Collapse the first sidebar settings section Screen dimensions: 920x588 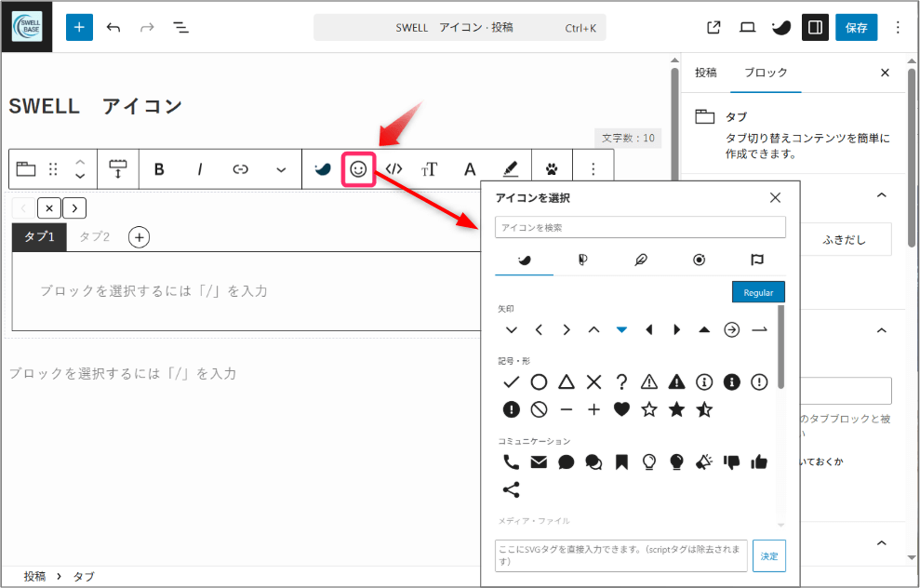tap(881, 194)
